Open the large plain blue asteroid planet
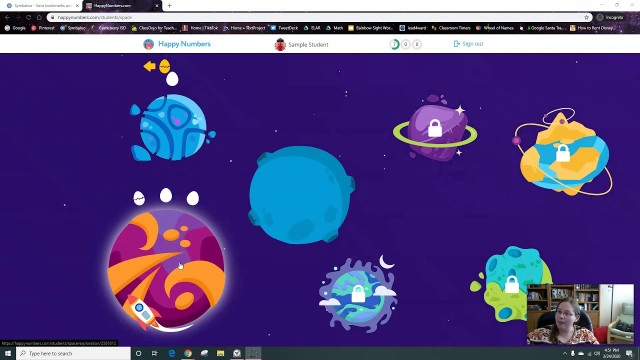This screenshot has height=360, width=640. pos(301,195)
